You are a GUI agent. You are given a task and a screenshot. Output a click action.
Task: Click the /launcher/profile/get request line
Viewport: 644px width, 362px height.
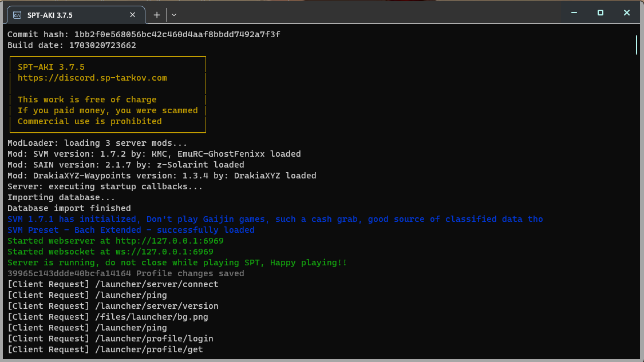pyautogui.click(x=105, y=349)
